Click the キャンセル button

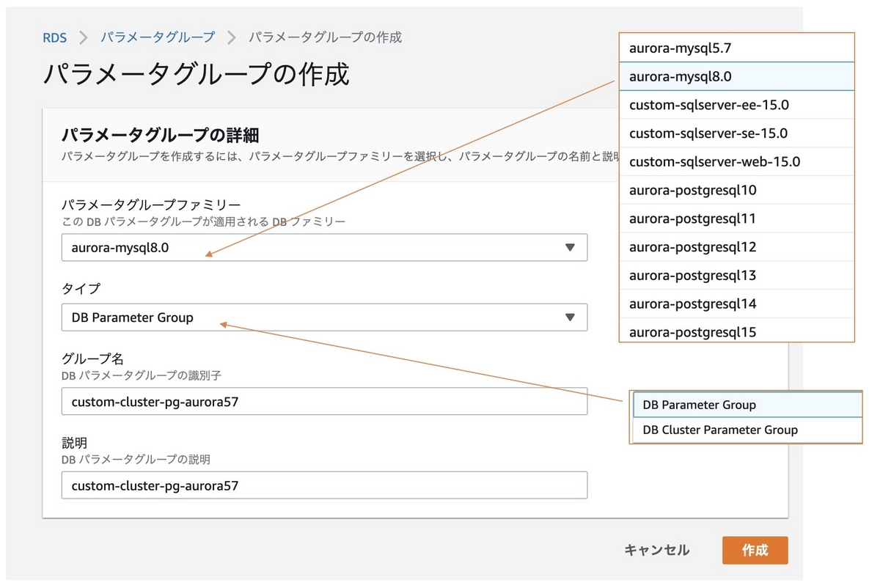[x=656, y=550]
